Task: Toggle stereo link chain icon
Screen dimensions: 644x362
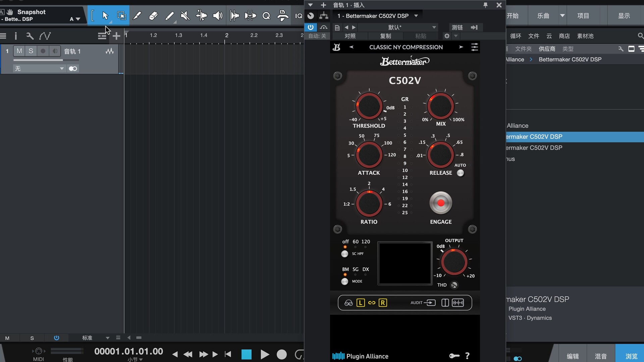Action: (x=372, y=303)
